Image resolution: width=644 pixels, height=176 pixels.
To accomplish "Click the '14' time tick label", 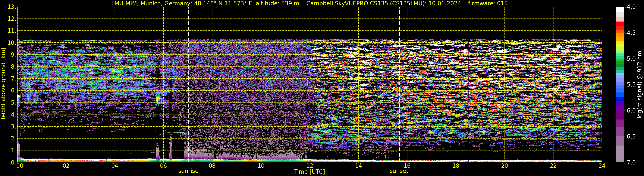I will click(358, 166).
